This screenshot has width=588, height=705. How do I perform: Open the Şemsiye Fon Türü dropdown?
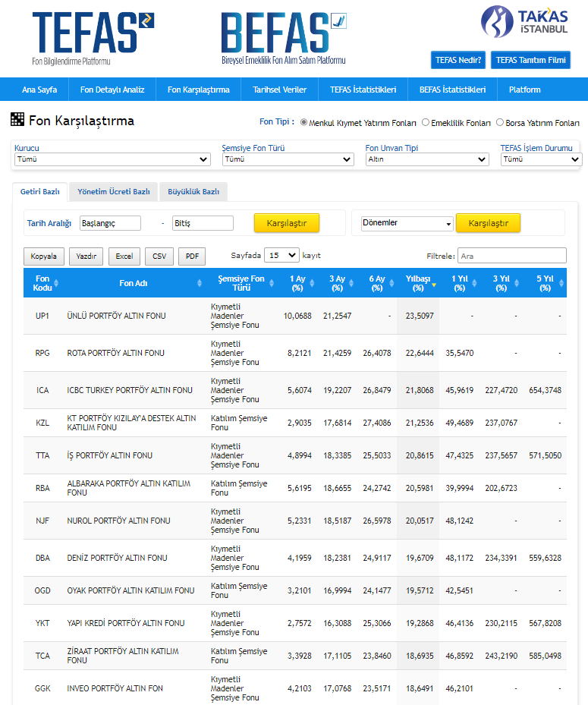pyautogui.click(x=288, y=159)
